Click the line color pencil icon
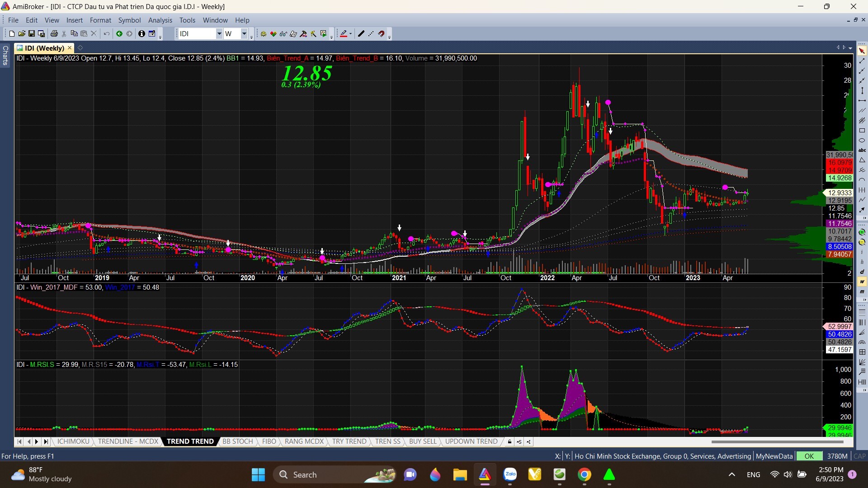 pos(343,33)
